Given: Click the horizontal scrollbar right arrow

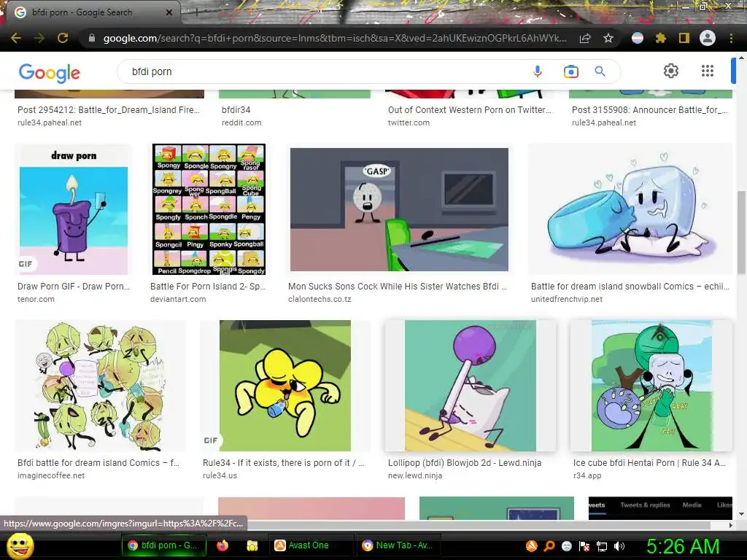Looking at the screenshot, I should [731, 525].
